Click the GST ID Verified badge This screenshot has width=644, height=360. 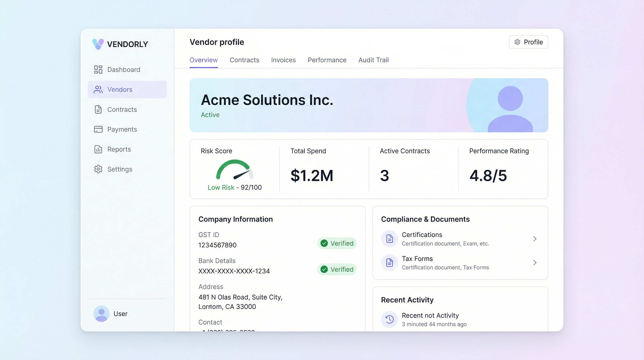[x=337, y=243]
